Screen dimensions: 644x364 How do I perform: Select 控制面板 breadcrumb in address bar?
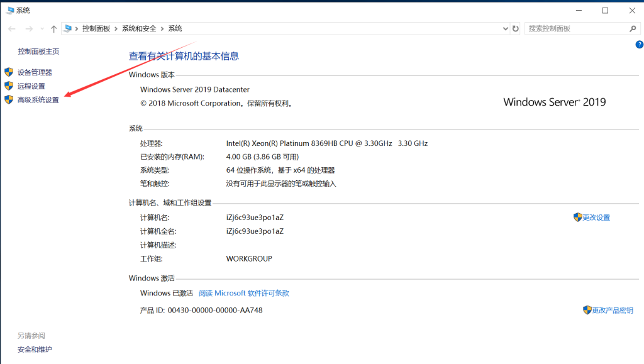pos(96,28)
